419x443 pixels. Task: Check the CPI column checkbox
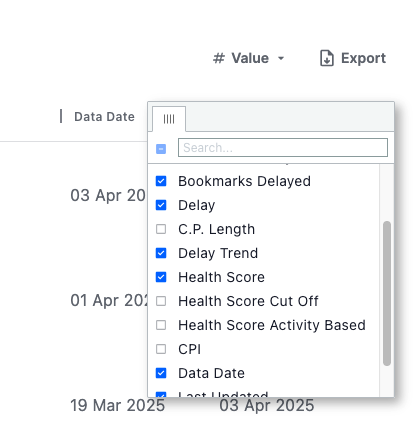(161, 349)
